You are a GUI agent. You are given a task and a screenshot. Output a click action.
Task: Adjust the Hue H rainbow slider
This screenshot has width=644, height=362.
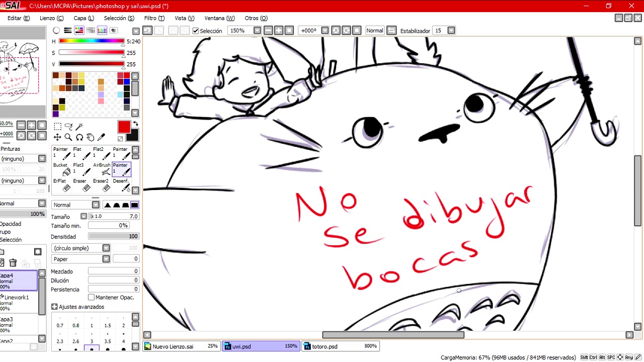point(92,41)
